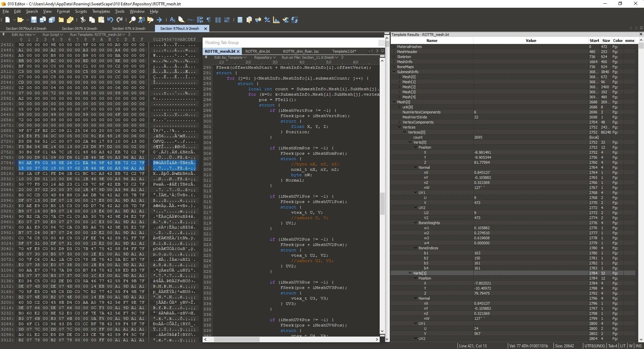The width and height of the screenshot is (644, 349).
Task: Click the Save All toolbar icon
Action: pos(52,20)
